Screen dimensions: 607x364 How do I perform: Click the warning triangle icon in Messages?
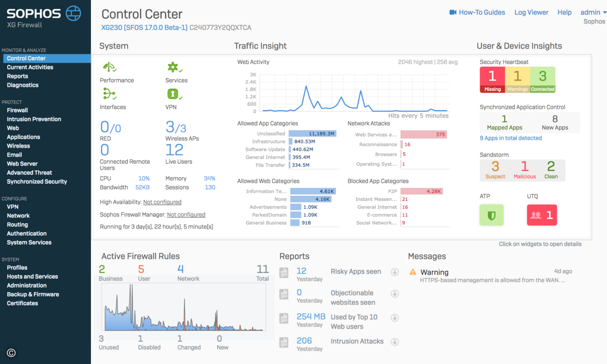pos(413,272)
